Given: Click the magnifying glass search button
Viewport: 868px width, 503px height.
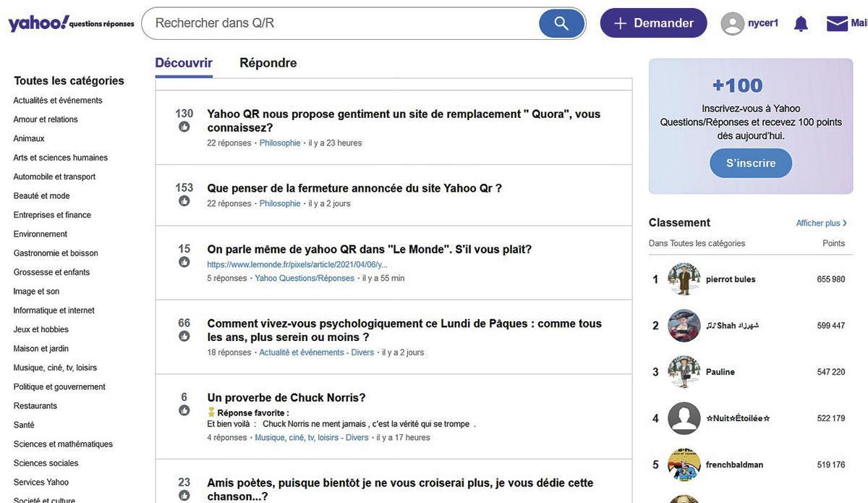Looking at the screenshot, I should coord(561,23).
